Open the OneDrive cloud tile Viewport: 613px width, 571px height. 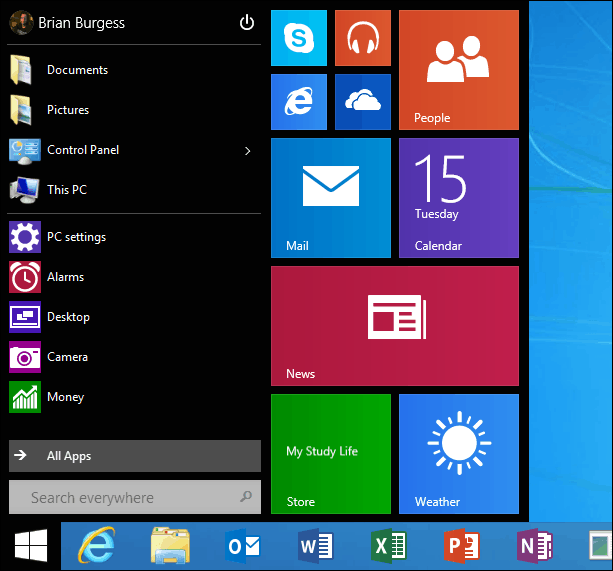(363, 102)
